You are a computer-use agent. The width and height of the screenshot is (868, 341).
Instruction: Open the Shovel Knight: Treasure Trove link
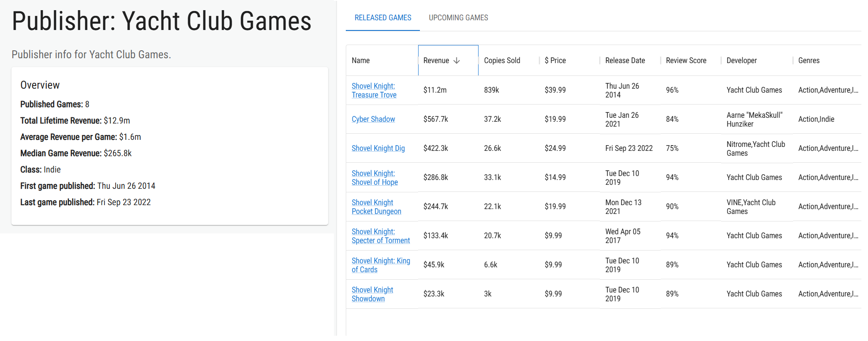coord(374,90)
